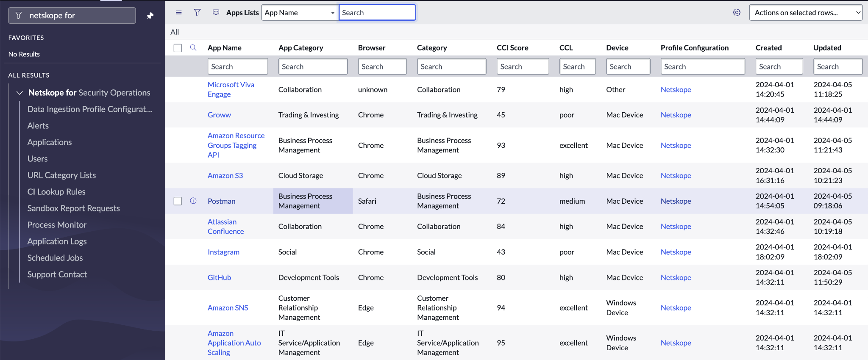Open the Instagram app record
Image resolution: width=868 pixels, height=360 pixels.
click(223, 252)
